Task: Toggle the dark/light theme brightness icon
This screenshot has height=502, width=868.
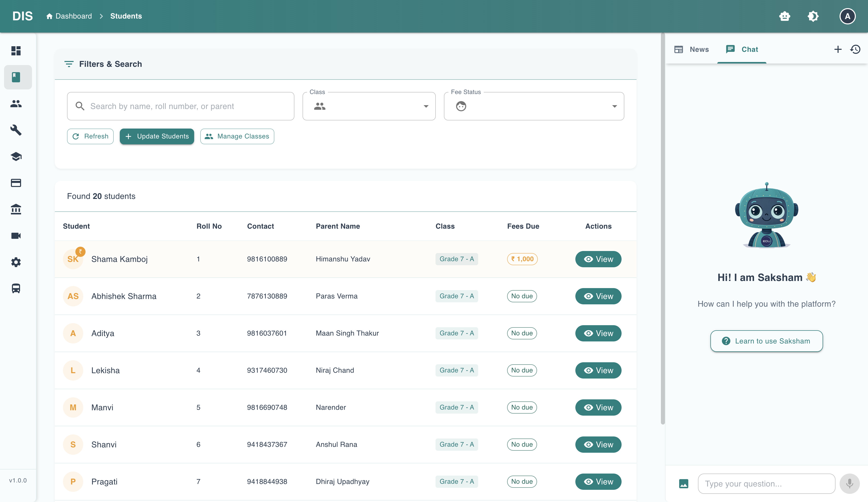Action: [813, 16]
